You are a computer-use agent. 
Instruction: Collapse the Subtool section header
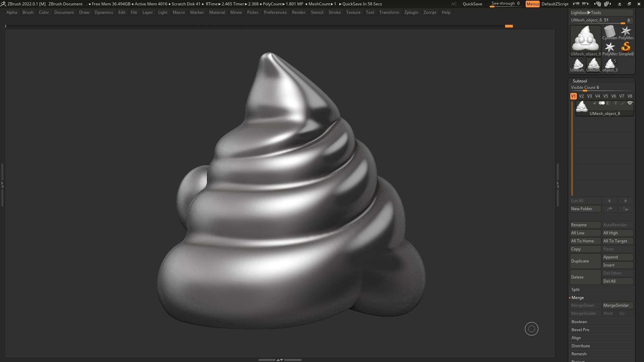coord(580,81)
